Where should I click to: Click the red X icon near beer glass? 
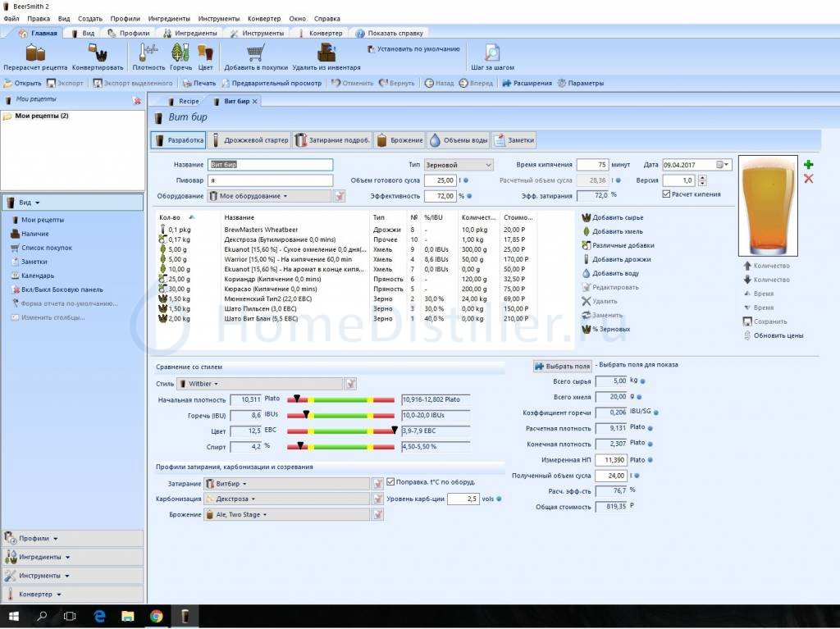coord(808,179)
